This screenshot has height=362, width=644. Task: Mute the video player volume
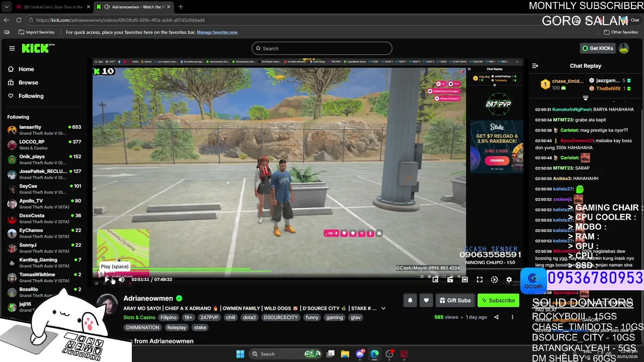coord(121,279)
